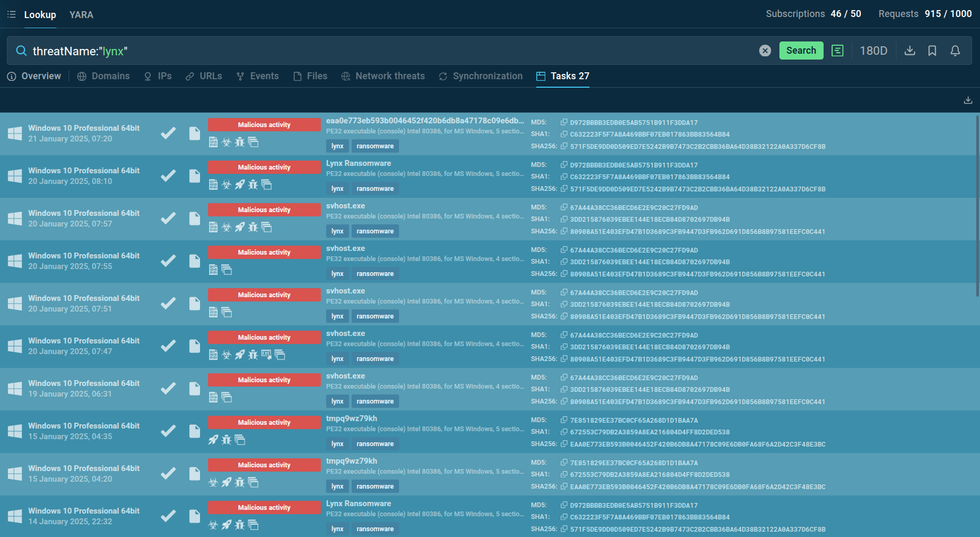Click the green Search button

point(801,51)
